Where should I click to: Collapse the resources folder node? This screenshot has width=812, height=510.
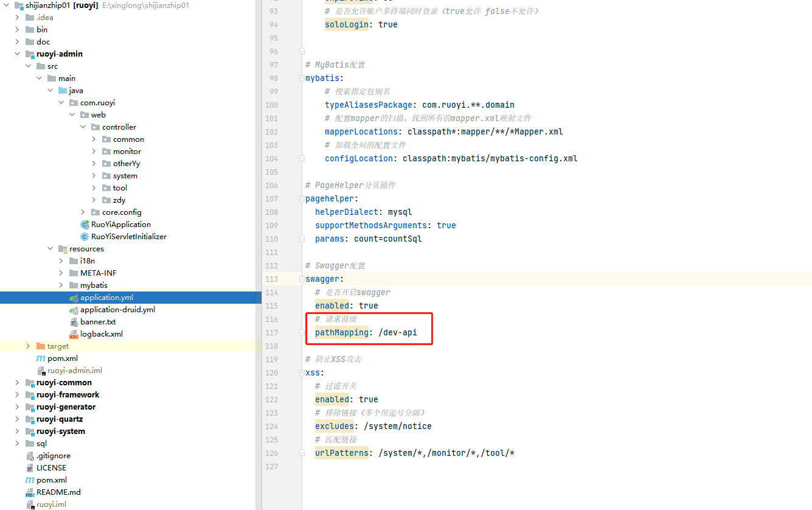(x=50, y=249)
